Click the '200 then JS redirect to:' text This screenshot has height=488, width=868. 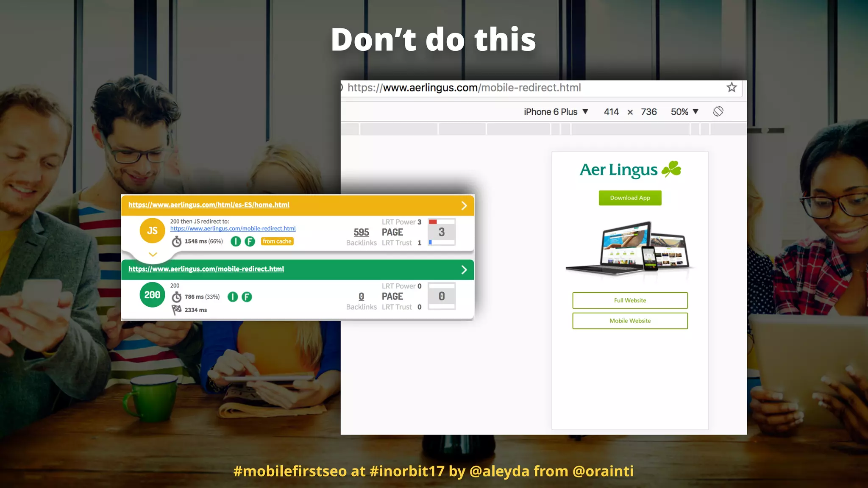point(200,222)
